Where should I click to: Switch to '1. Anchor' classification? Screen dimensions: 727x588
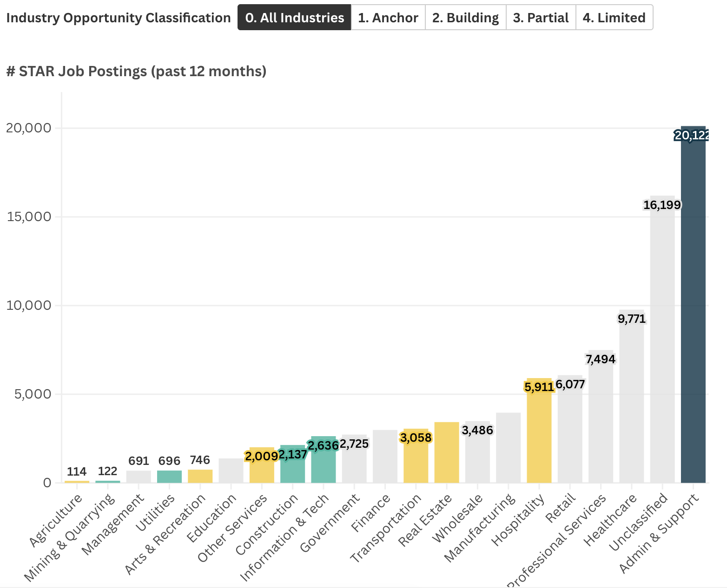(388, 18)
